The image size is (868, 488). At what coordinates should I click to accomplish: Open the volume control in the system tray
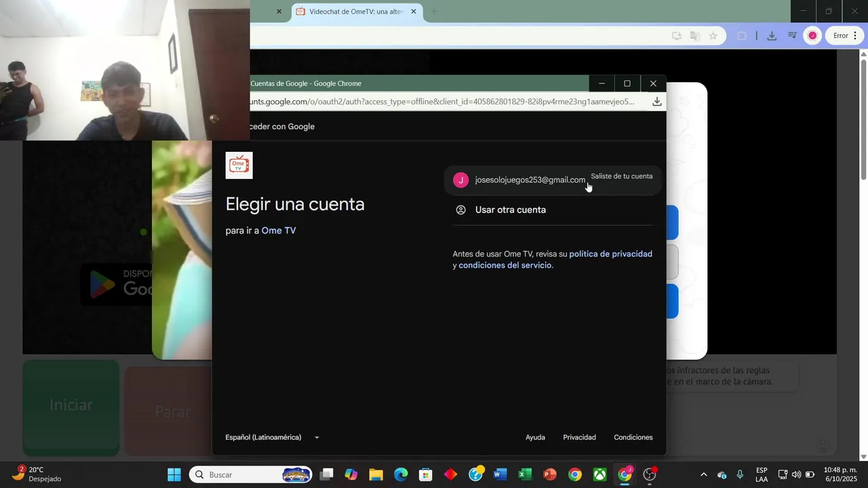point(796,474)
